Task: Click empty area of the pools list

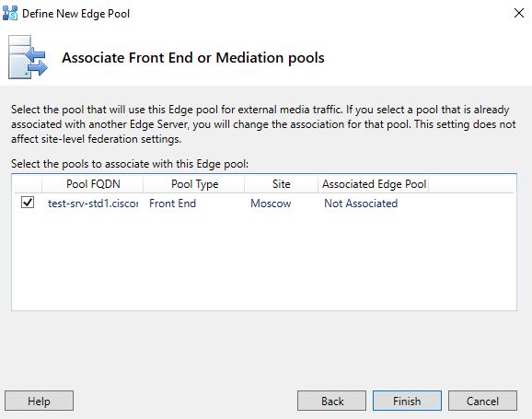Action: 264,262
